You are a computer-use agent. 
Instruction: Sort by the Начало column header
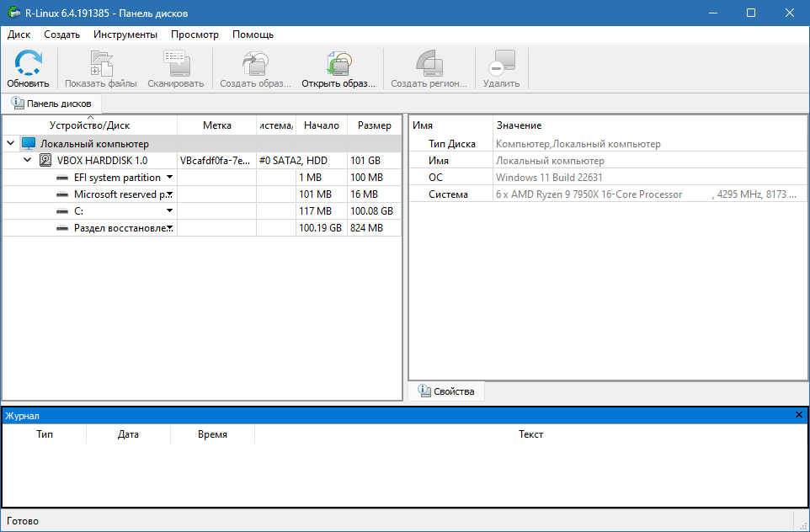pyautogui.click(x=322, y=125)
